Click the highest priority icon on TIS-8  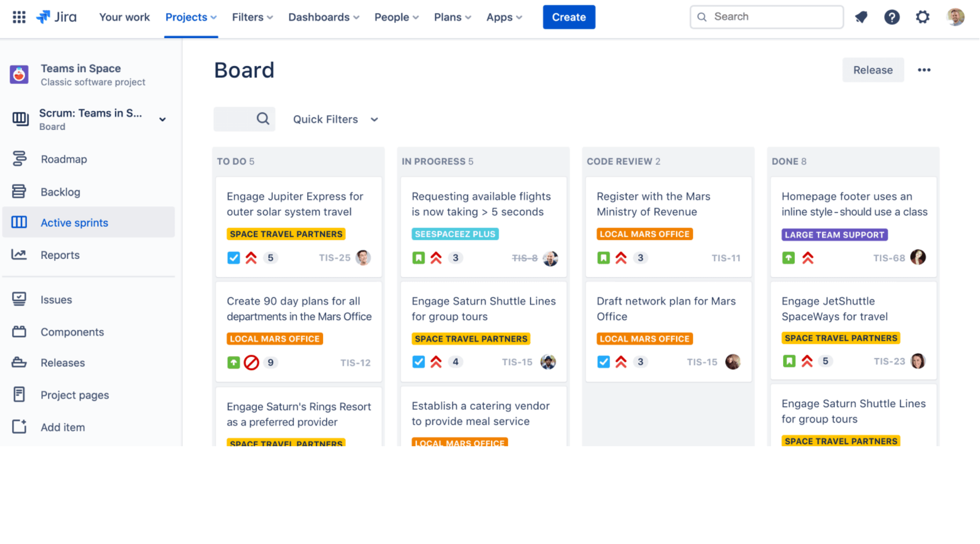pos(436,258)
